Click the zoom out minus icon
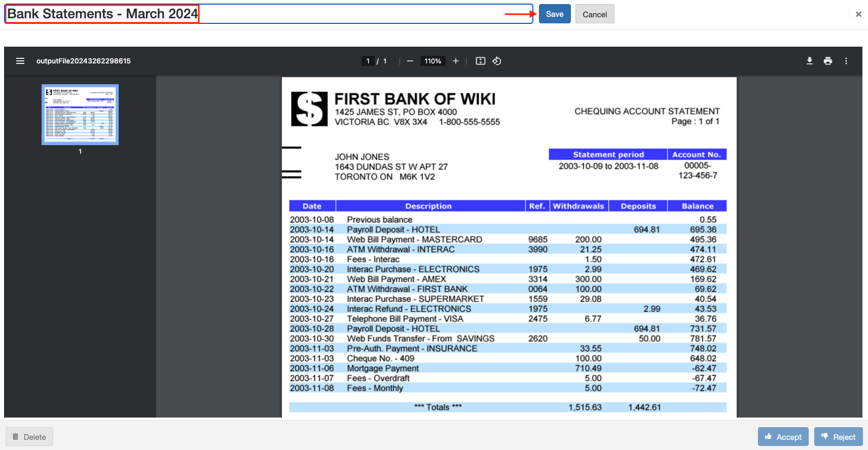Screen dimensions: 868x450 [410, 61]
